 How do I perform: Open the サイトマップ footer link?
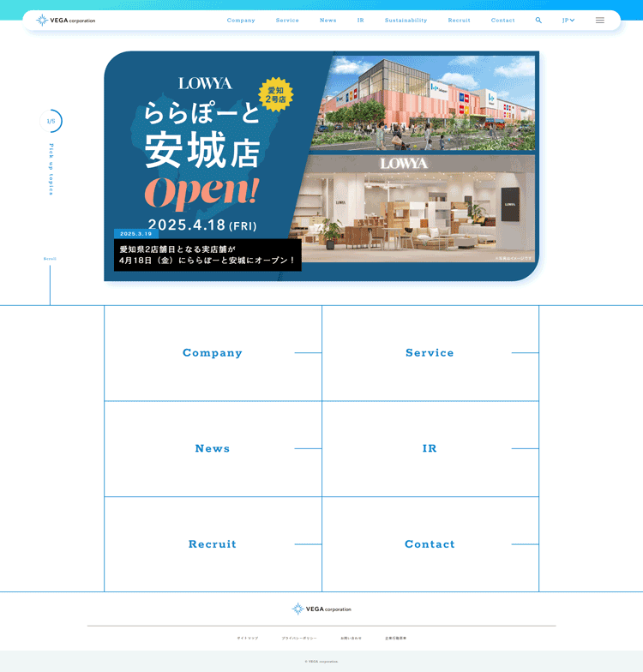(247, 638)
